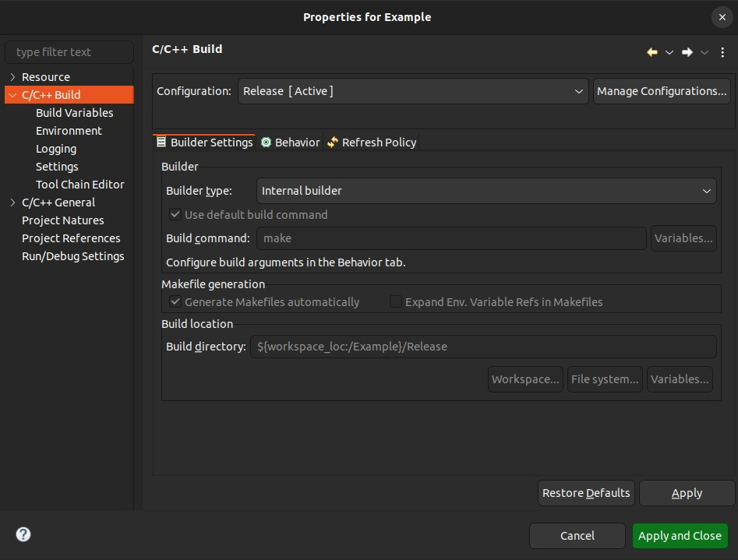Viewport: 738px width, 560px height.
Task: Switch to the Refresh Policy tab
Action: (372, 142)
